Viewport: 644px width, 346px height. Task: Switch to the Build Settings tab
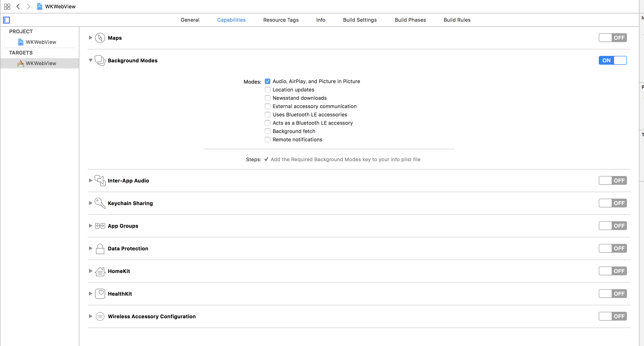[x=360, y=20]
